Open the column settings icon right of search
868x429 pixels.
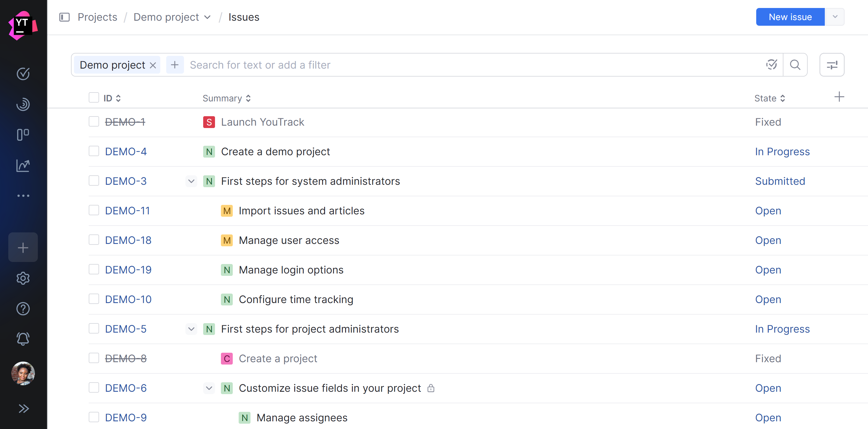[832, 65]
